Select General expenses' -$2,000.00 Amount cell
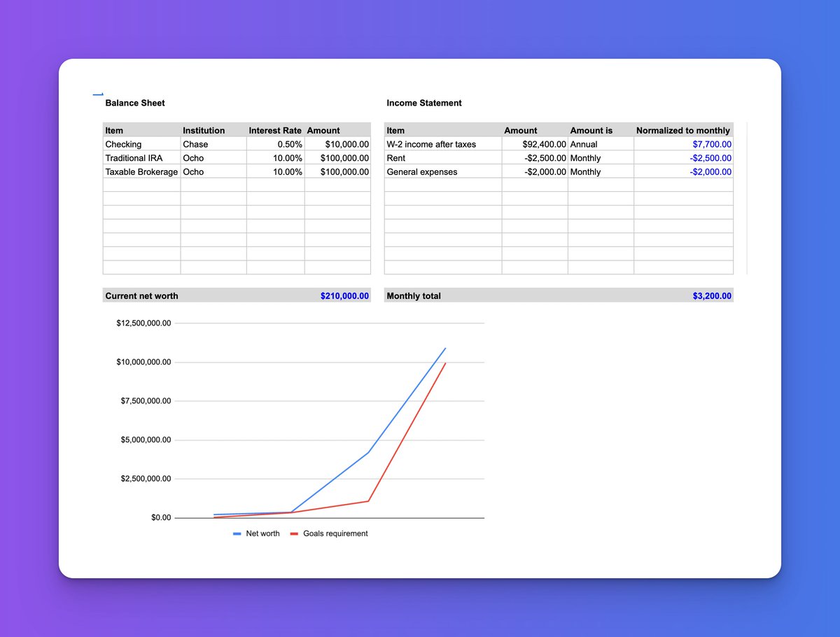 (x=535, y=171)
